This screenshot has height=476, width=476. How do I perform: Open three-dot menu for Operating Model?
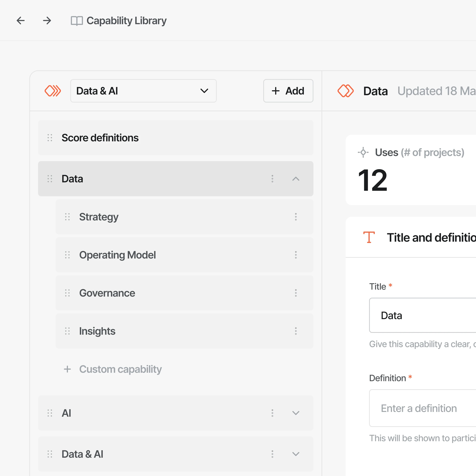coord(296,255)
